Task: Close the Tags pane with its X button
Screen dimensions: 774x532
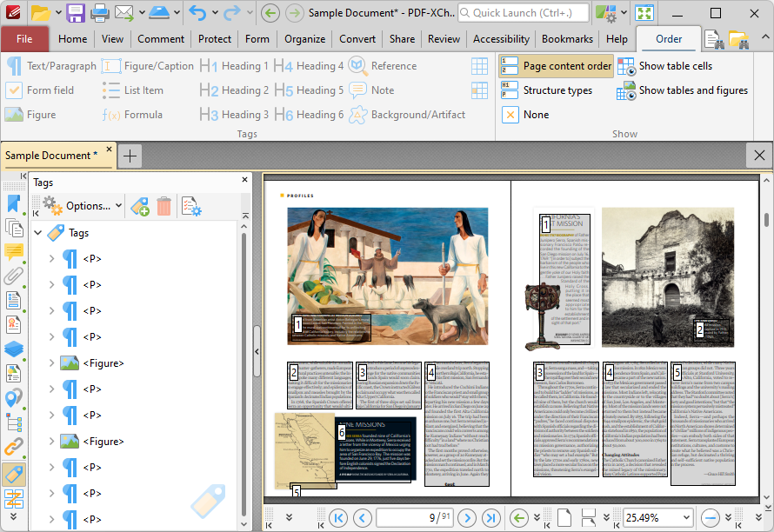Action: click(244, 180)
